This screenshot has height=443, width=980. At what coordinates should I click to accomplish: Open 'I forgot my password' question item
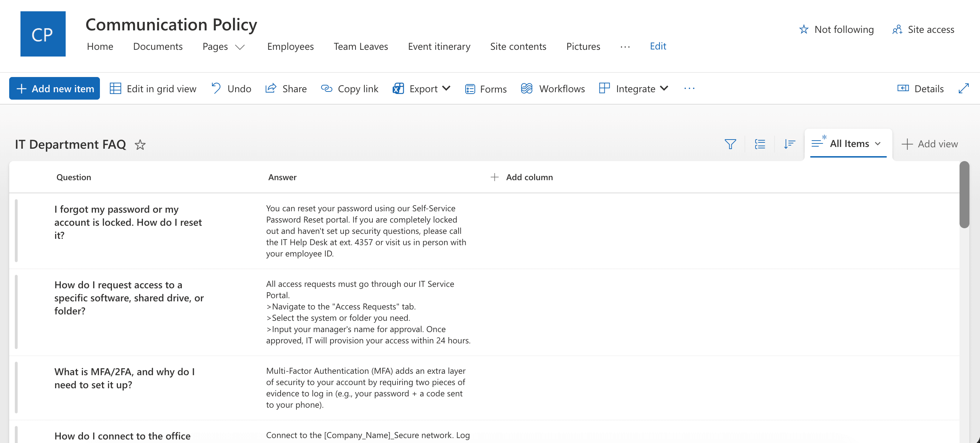coord(128,222)
